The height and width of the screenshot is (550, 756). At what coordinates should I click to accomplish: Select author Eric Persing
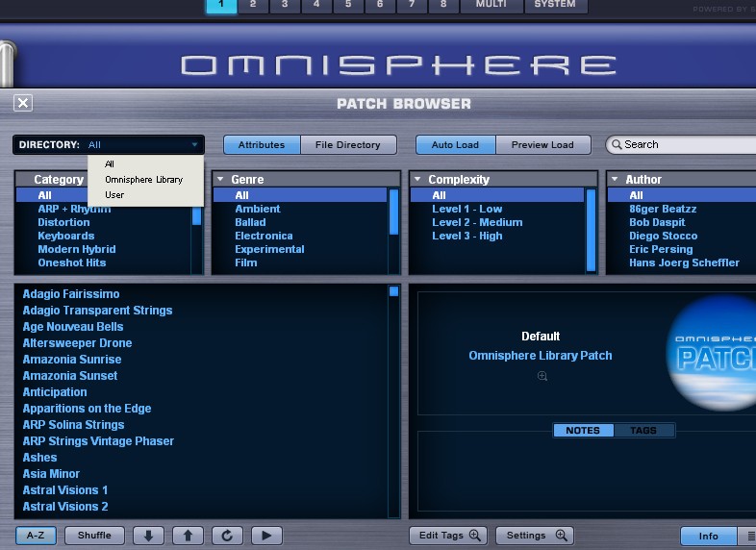[661, 249]
